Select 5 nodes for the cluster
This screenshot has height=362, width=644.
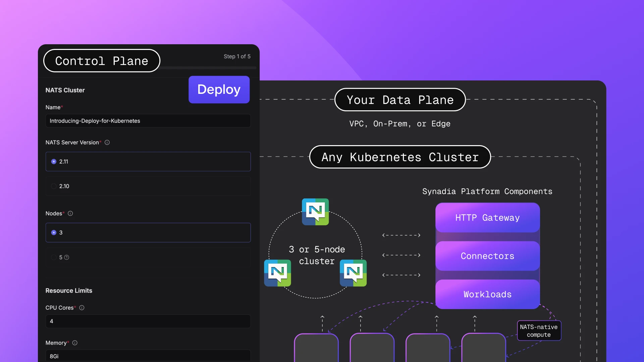pos(54,257)
